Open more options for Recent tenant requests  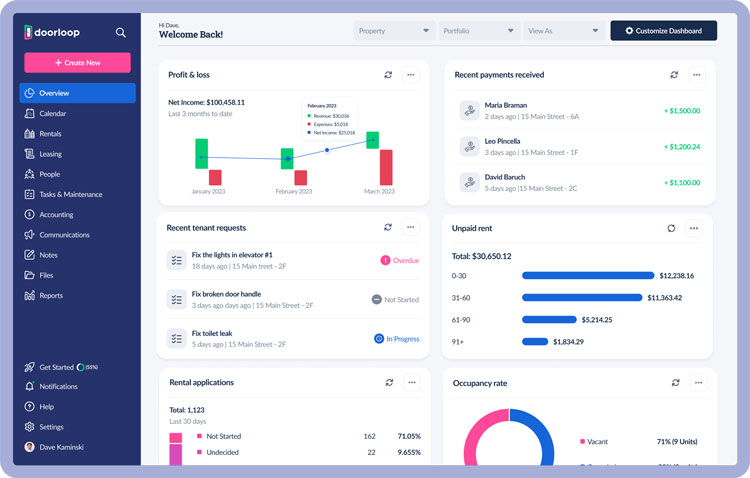tap(411, 228)
